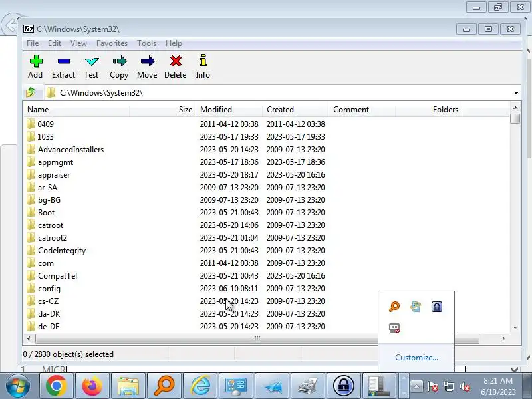Viewport: 532px width, 399px height.
Task: Click the Customize... link
Action: [416, 358]
